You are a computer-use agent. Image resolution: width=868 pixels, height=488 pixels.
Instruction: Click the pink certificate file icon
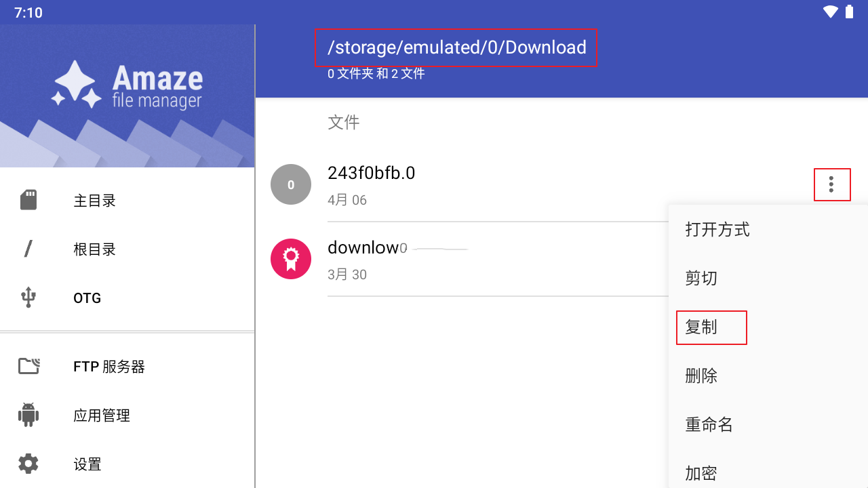click(x=291, y=259)
